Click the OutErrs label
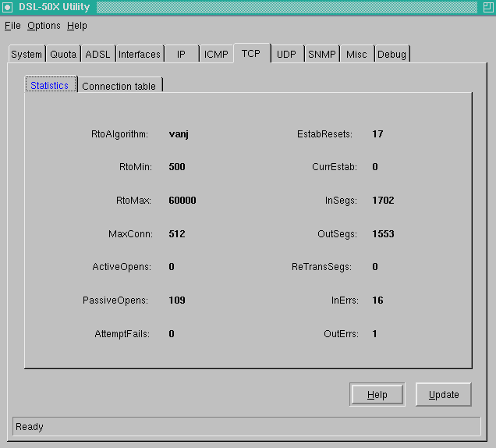496x448 pixels. tap(341, 334)
